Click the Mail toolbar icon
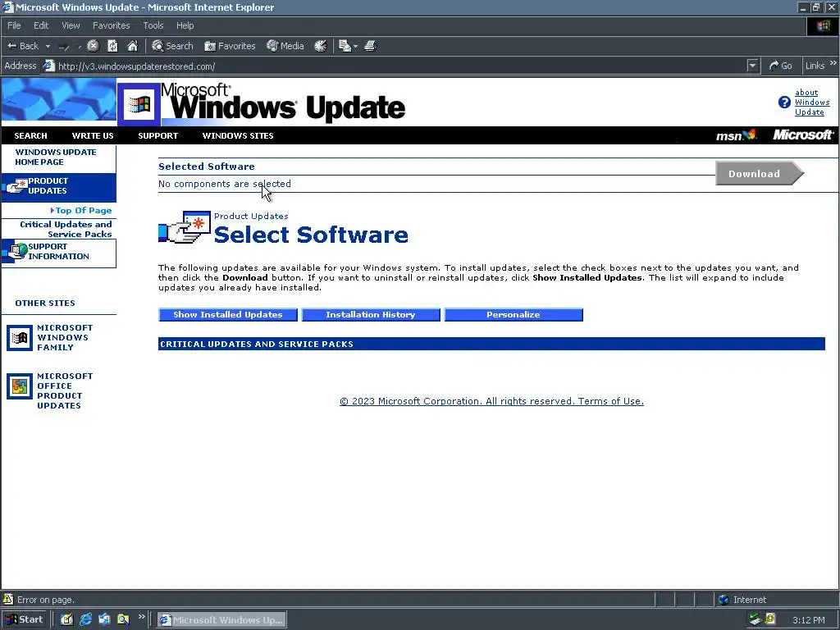 (345, 46)
